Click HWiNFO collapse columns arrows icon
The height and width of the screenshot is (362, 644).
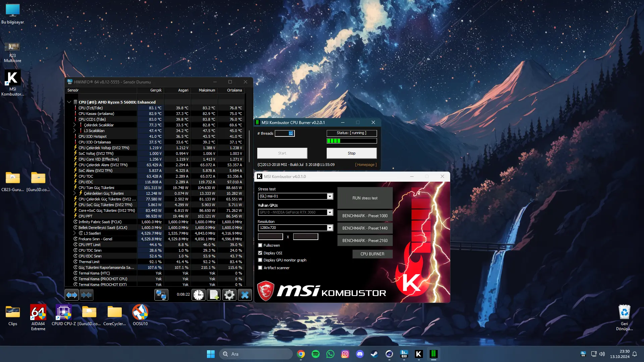87,295
